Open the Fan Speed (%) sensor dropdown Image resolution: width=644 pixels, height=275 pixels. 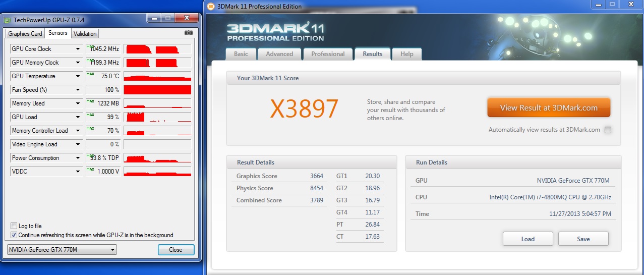78,90
